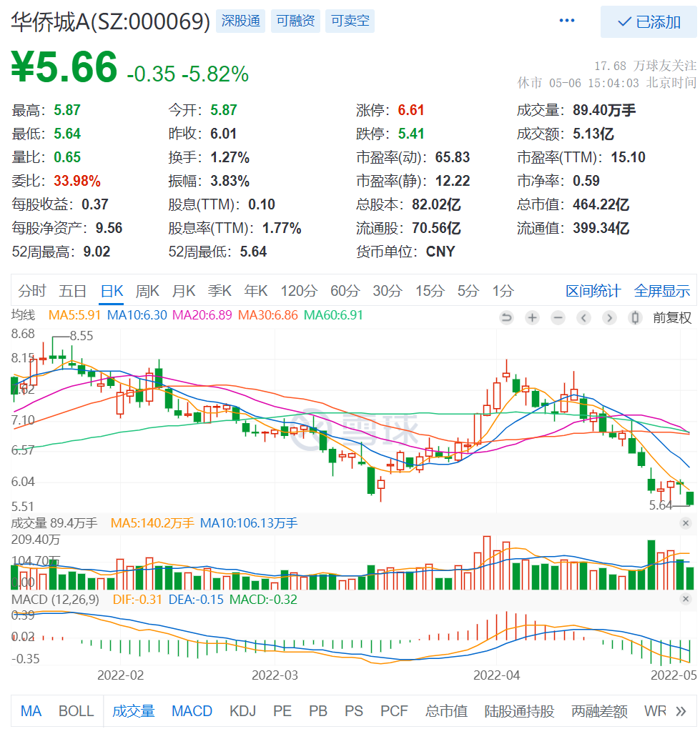Toggle the 成交量 indicator at bottom
The width and height of the screenshot is (700, 729).
[133, 711]
